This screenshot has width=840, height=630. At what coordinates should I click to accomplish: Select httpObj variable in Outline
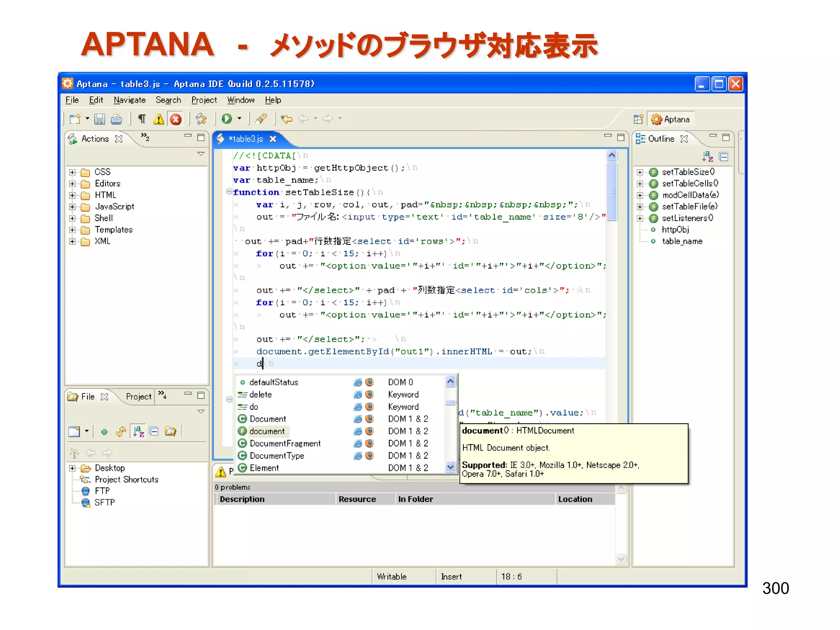point(675,230)
